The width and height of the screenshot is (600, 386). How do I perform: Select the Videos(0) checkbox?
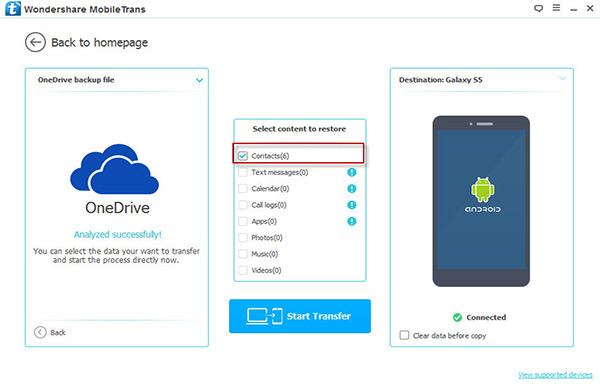[x=243, y=270]
